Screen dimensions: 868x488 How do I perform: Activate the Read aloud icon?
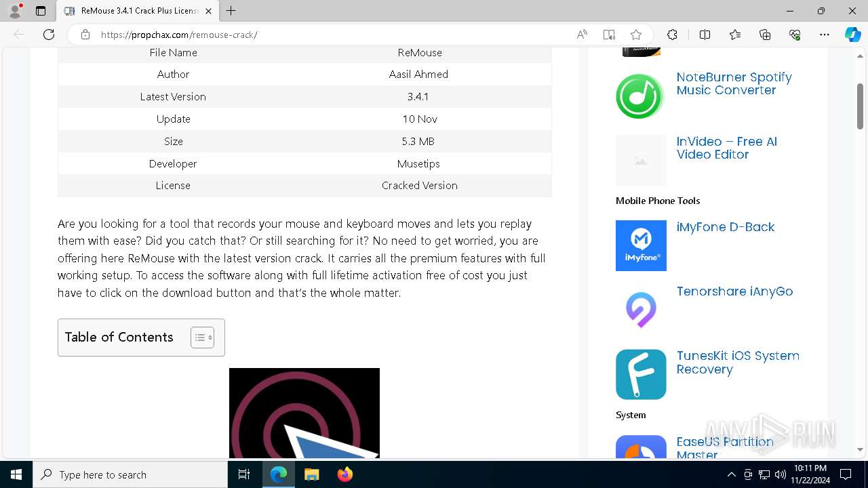coord(582,35)
